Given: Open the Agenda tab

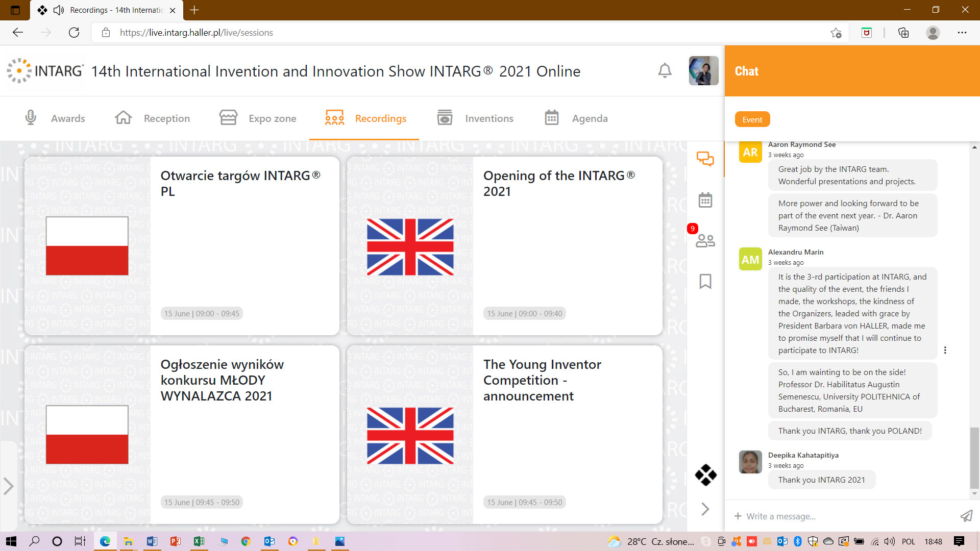Looking at the screenshot, I should (x=576, y=118).
